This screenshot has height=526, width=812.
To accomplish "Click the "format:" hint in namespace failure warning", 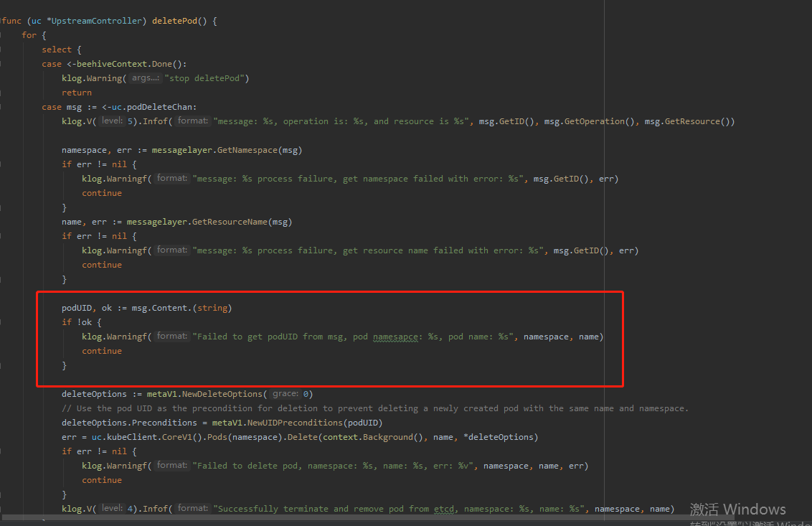I will [171, 178].
